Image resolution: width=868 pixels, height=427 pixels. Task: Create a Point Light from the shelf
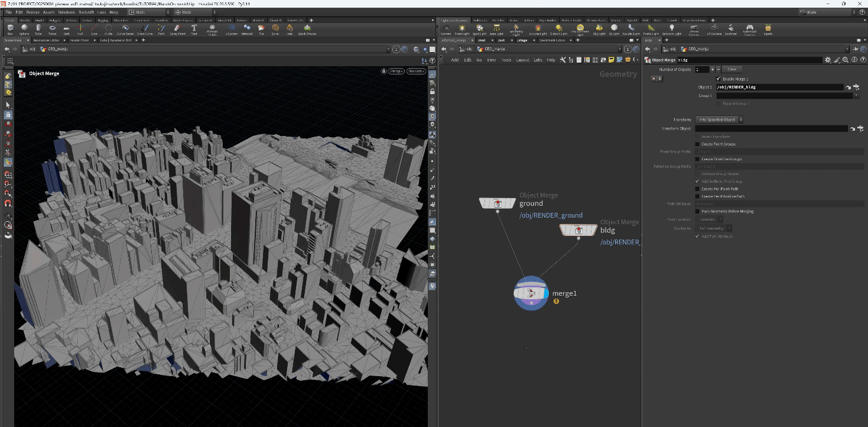click(461, 29)
